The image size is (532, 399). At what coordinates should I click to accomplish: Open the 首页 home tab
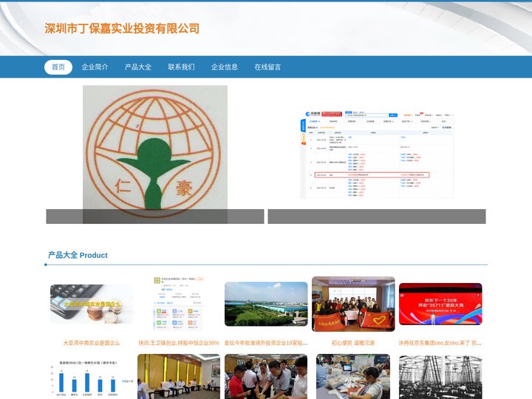coord(58,67)
